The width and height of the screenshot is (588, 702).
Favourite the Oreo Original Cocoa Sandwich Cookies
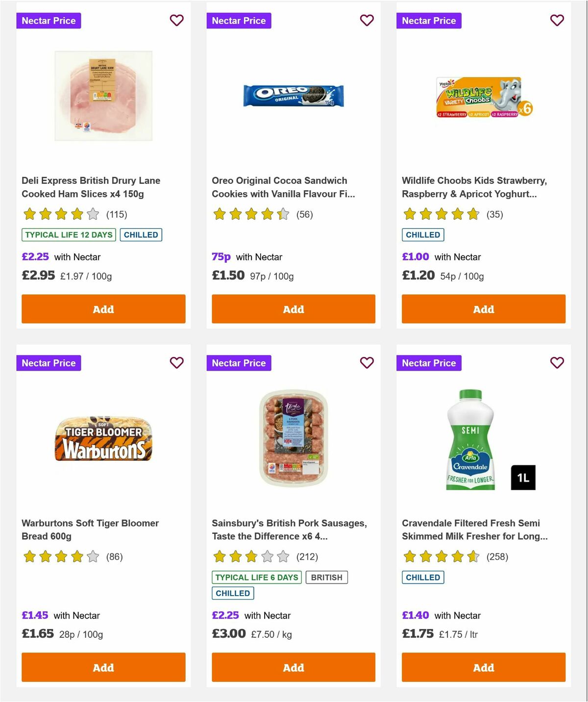[x=367, y=20]
